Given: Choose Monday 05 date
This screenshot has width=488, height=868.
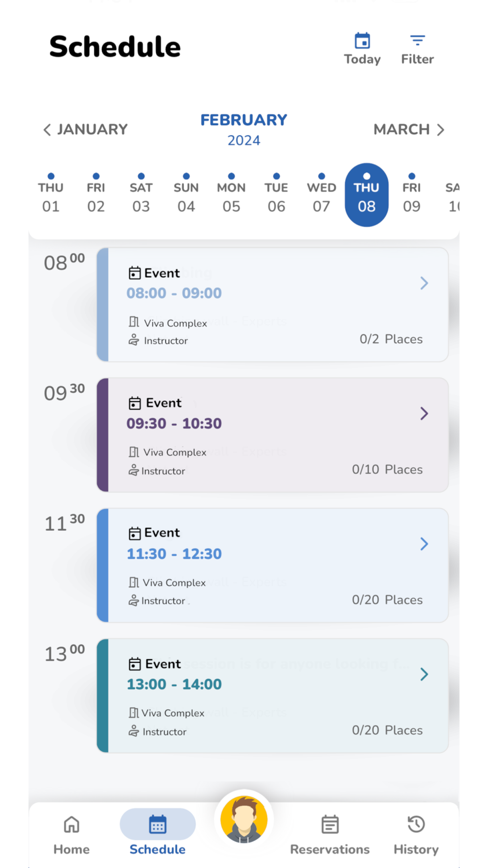Looking at the screenshot, I should (x=231, y=196).
